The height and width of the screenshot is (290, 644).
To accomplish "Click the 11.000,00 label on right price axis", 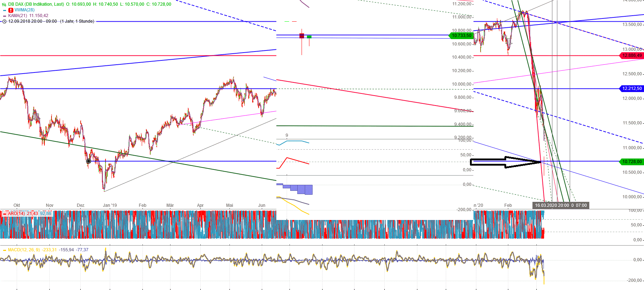I will (x=632, y=148).
